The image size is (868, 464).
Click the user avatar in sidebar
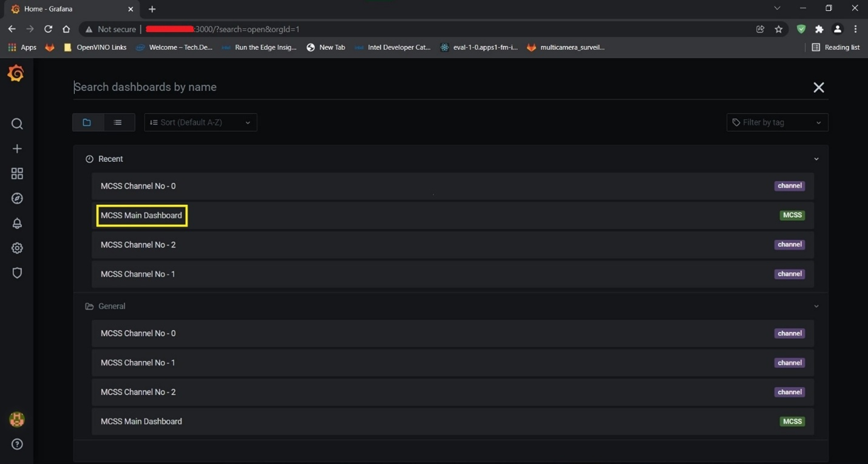(17, 419)
